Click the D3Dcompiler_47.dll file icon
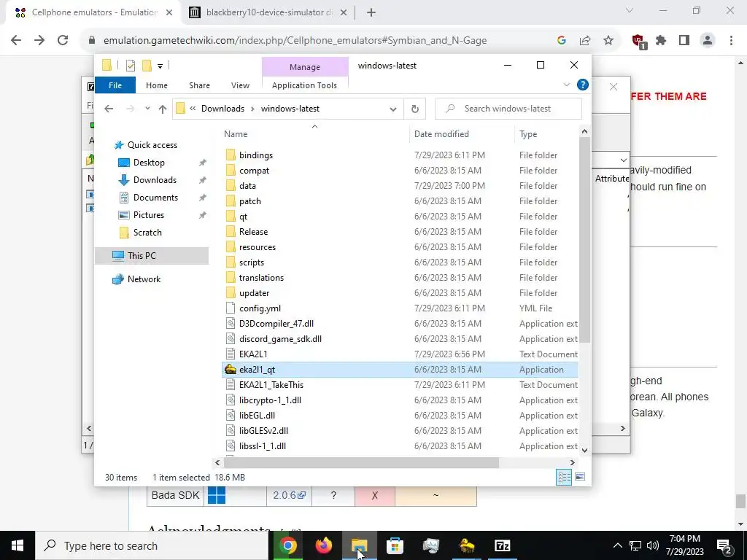747x560 pixels. click(x=231, y=323)
